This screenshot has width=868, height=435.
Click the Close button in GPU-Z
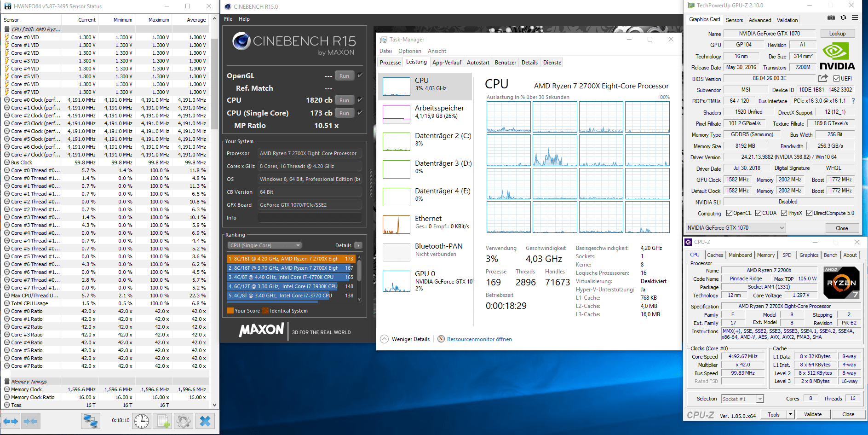(842, 228)
